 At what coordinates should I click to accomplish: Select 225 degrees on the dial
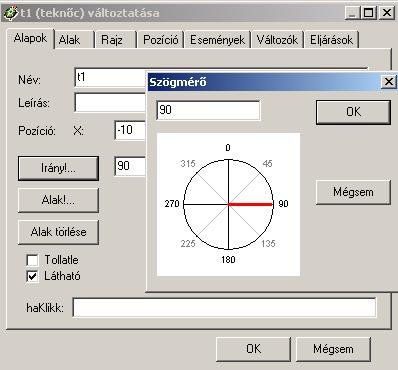(188, 243)
